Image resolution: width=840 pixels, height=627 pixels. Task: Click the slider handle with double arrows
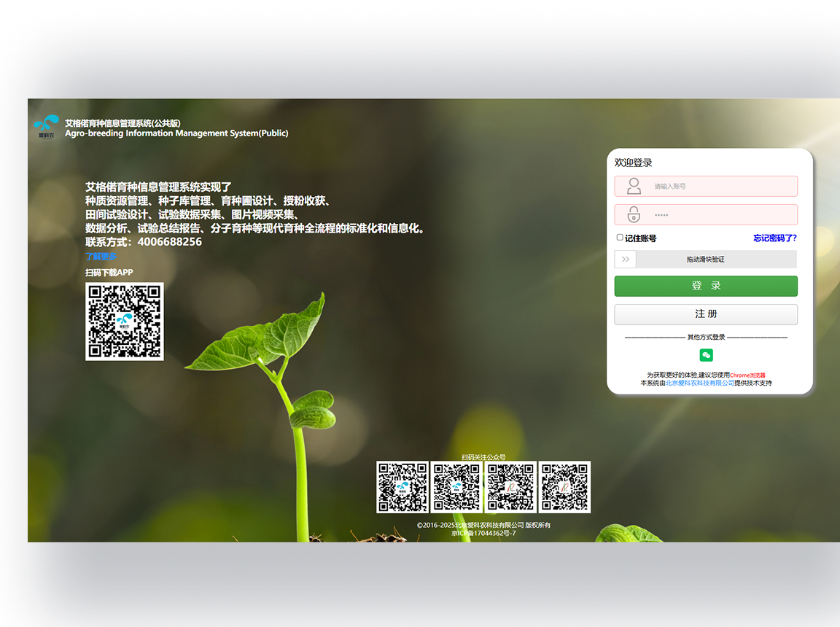[626, 259]
